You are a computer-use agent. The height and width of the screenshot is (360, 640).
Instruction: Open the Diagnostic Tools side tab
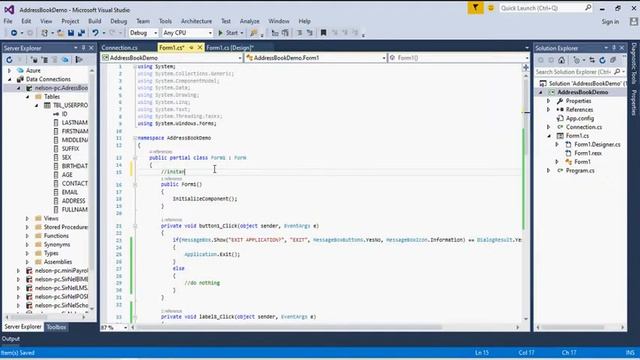(x=634, y=64)
